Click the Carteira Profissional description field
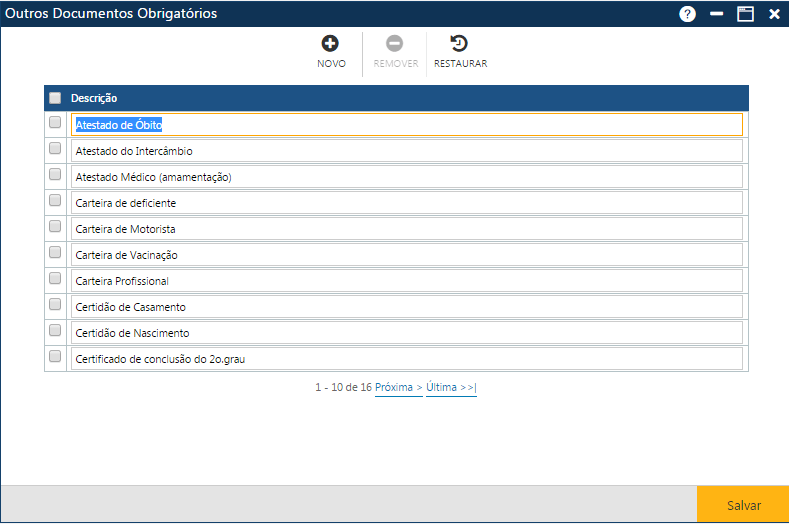Screen dimensions: 789x524 [x=406, y=281]
